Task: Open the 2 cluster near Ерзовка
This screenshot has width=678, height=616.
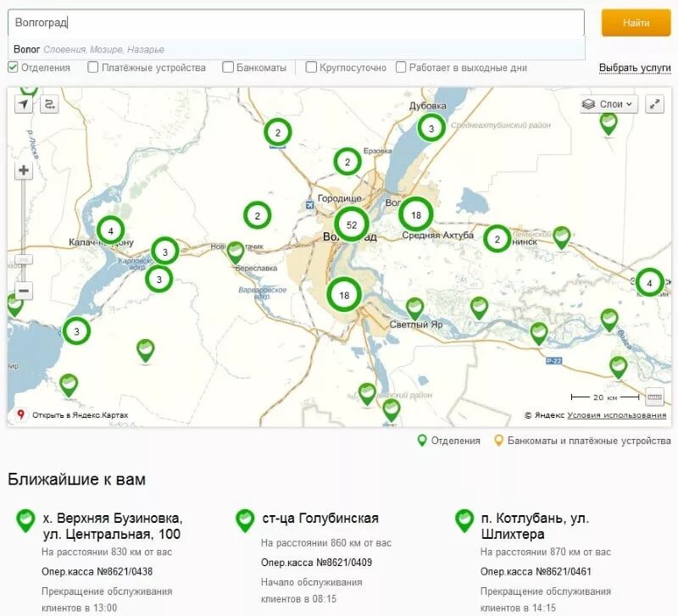Action: (x=347, y=162)
